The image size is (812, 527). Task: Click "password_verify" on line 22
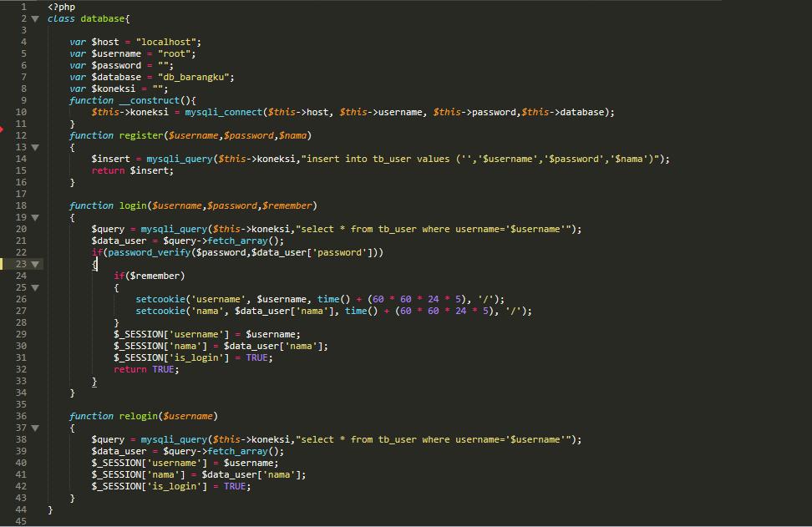point(150,252)
